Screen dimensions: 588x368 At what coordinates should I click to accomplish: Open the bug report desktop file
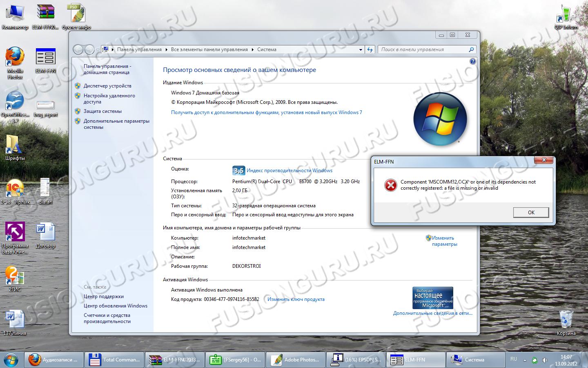pyautogui.click(x=45, y=108)
